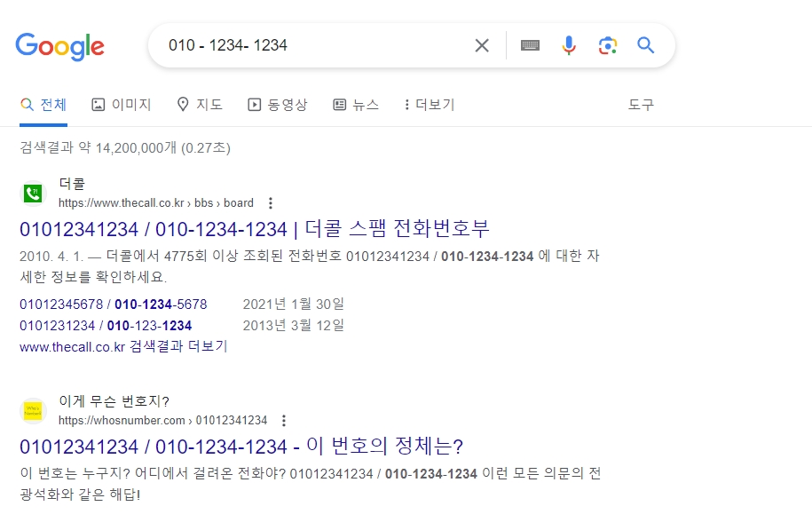Screen dimensions: 812x530
Task: Open the Google homepage via the logo
Action: point(59,47)
